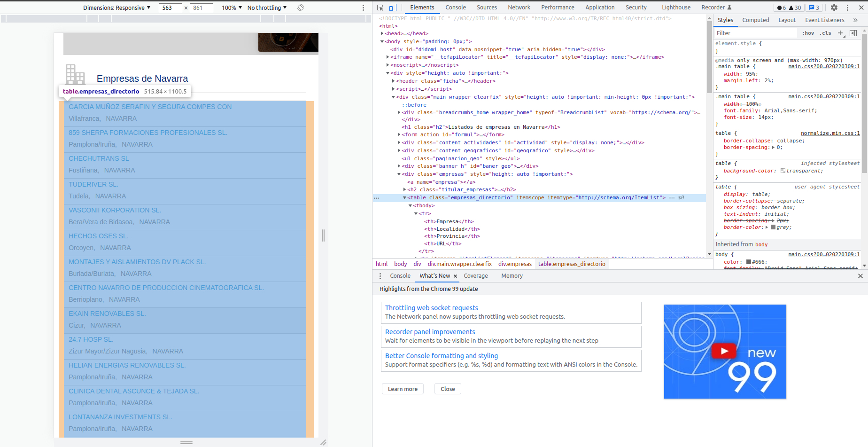The image size is (868, 447).
Task: Close the bottom drawer
Action: (x=860, y=276)
